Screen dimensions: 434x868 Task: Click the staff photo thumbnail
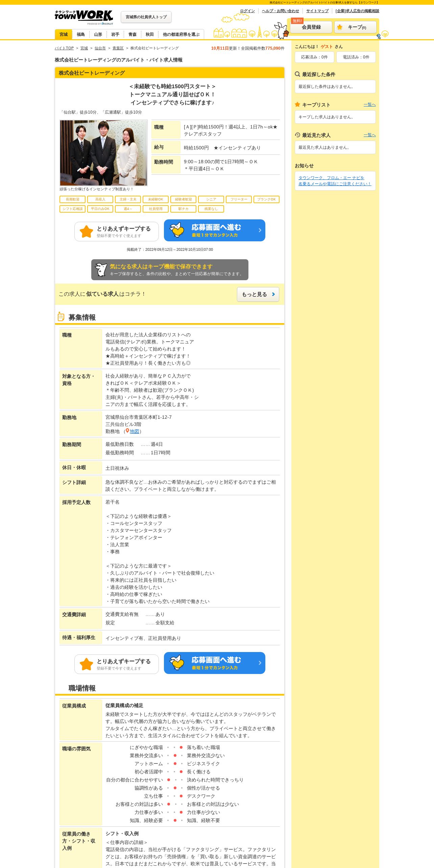(x=103, y=153)
